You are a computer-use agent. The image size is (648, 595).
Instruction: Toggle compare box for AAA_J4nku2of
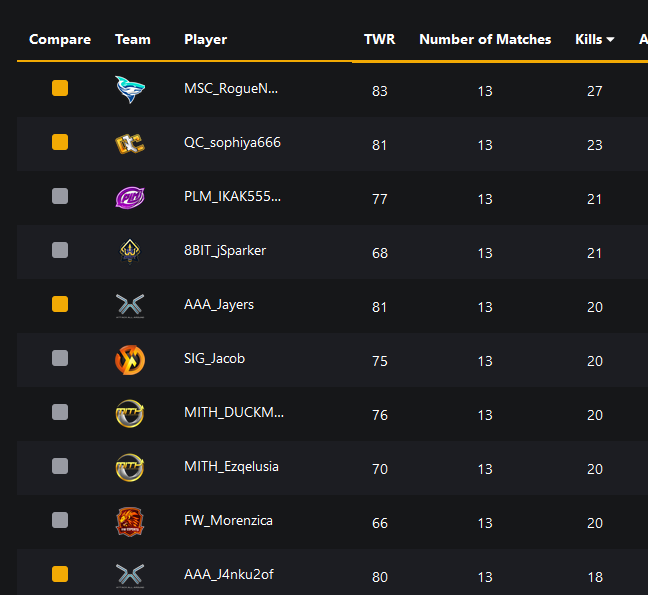(60, 574)
